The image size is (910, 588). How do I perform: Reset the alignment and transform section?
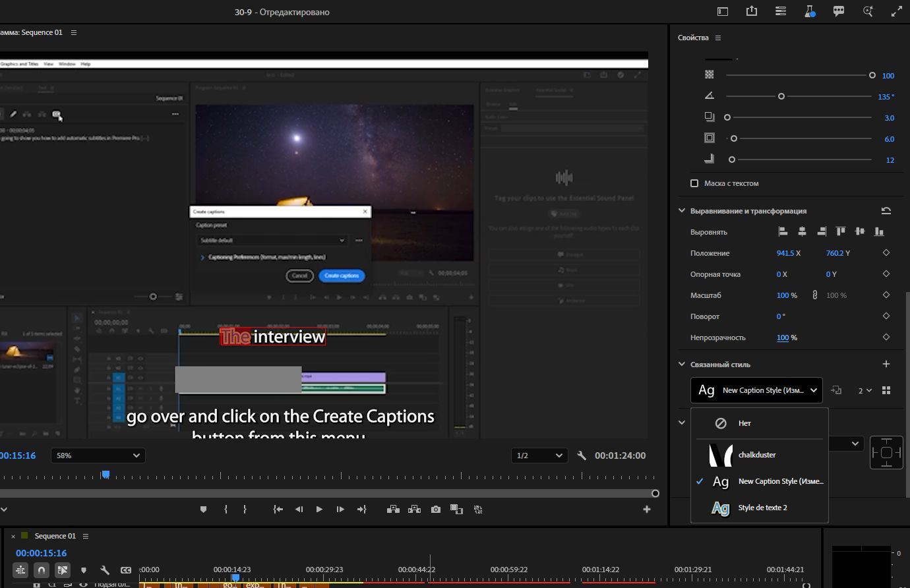886,211
